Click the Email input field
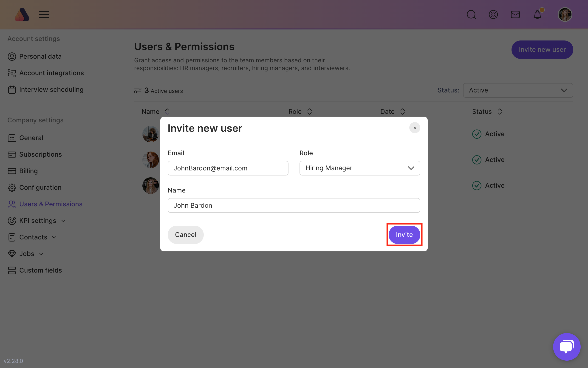 [x=228, y=168]
